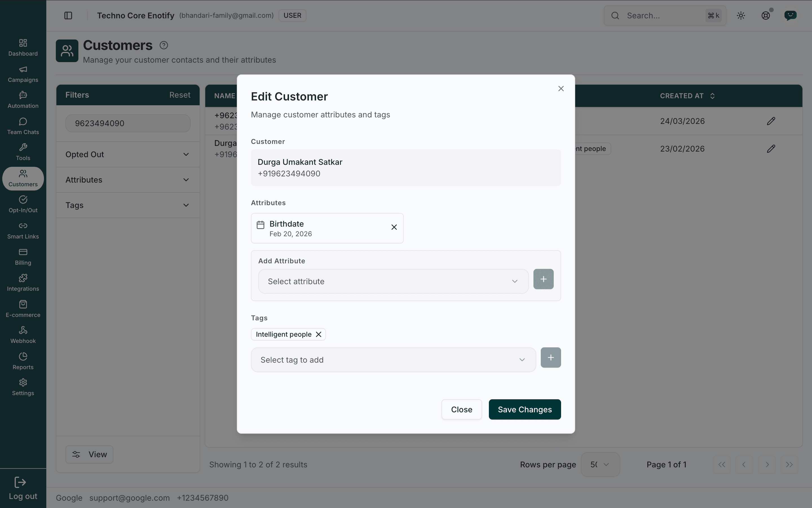This screenshot has width=812, height=508.
Task: Edit the customer created on 23/02/2026
Action: click(x=771, y=148)
